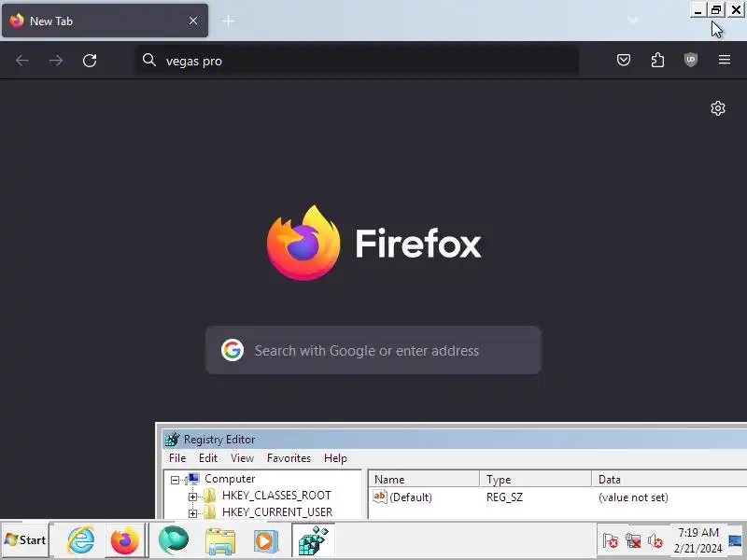
Task: Reload the current page
Action: coord(90,61)
